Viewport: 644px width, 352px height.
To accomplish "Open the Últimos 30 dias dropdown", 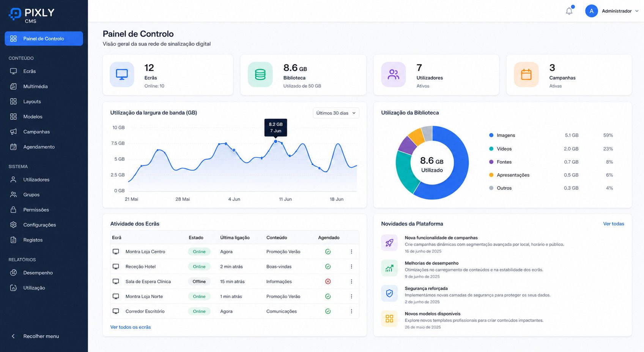I will point(336,113).
